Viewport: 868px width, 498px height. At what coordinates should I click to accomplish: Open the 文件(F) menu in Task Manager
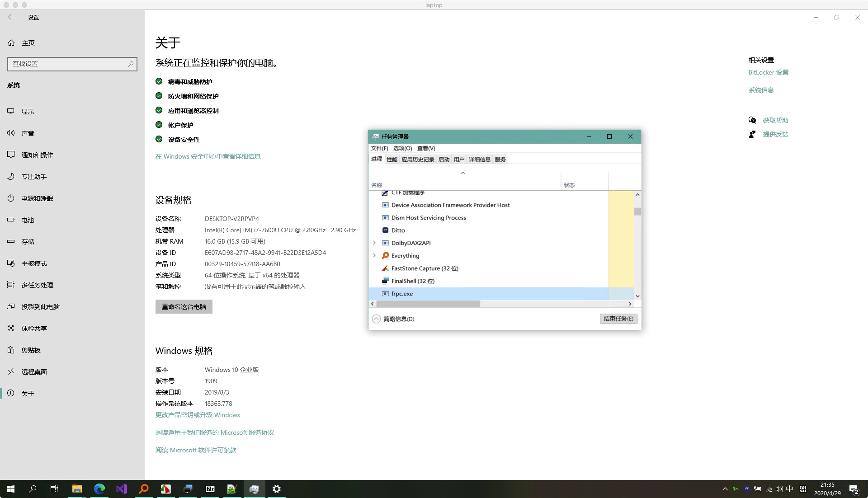tap(379, 148)
